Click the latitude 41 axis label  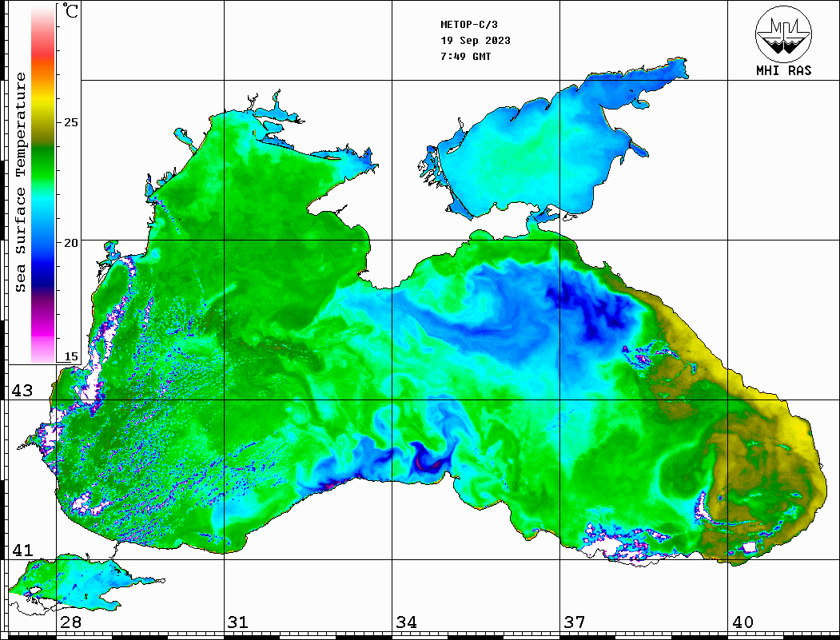point(22,550)
